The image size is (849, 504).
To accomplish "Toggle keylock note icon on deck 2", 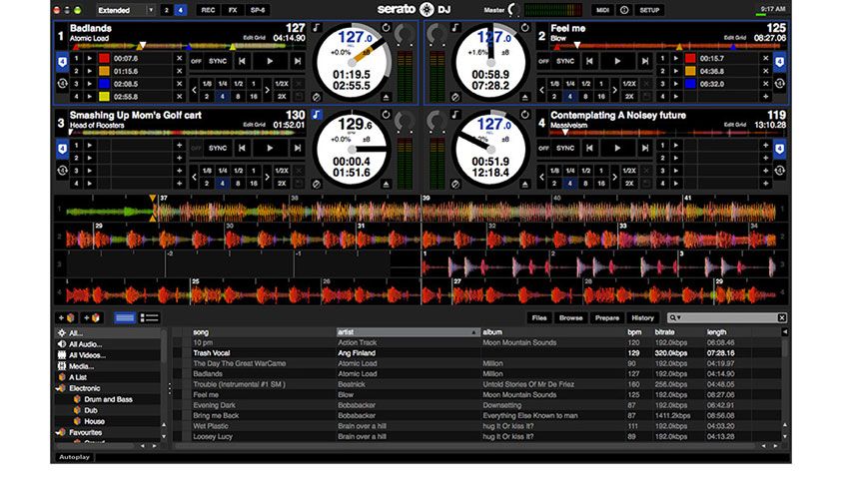I will [x=455, y=28].
